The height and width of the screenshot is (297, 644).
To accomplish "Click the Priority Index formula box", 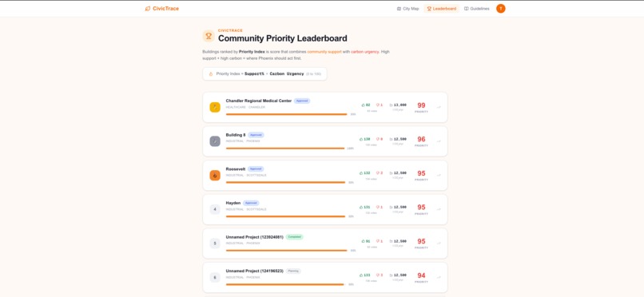I will click(265, 73).
